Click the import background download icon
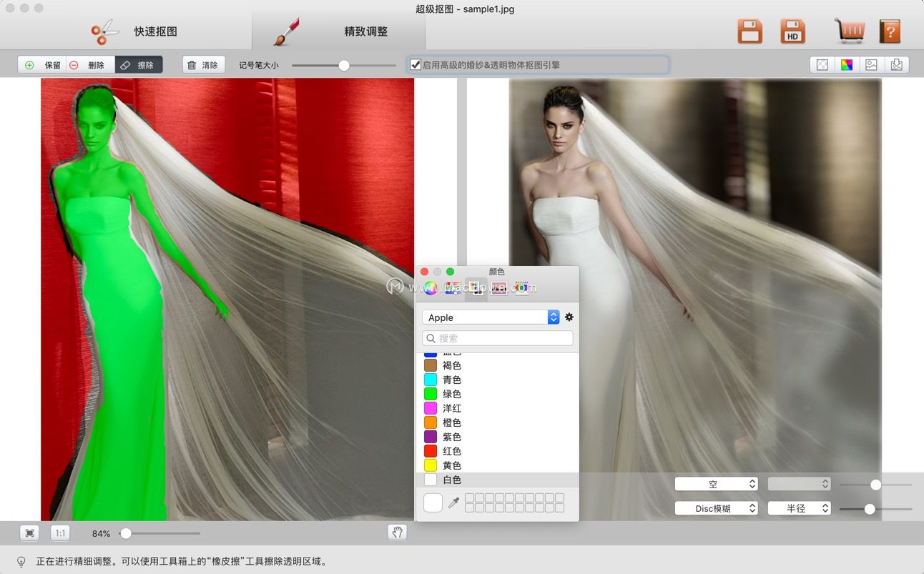 (x=897, y=65)
